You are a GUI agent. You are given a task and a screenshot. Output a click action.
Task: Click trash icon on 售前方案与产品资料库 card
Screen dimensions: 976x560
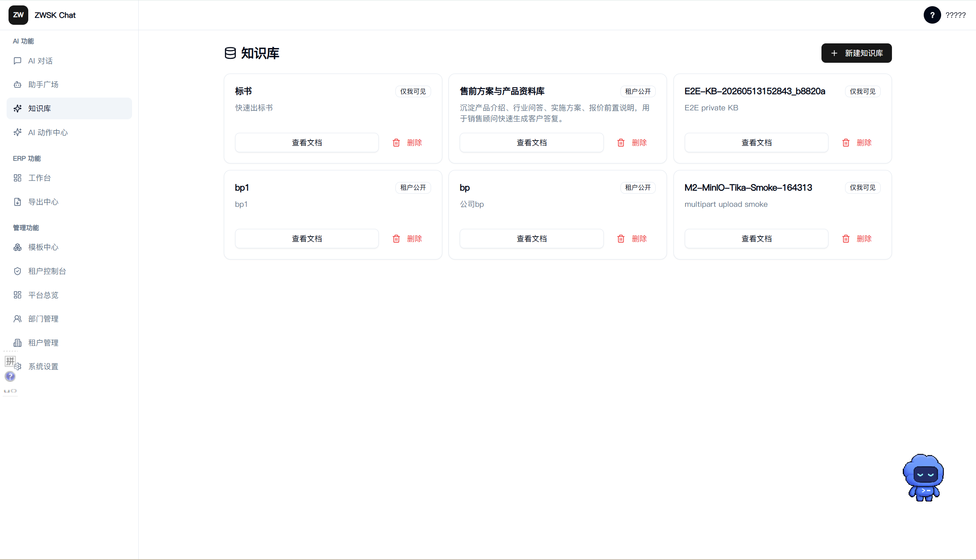(x=621, y=143)
